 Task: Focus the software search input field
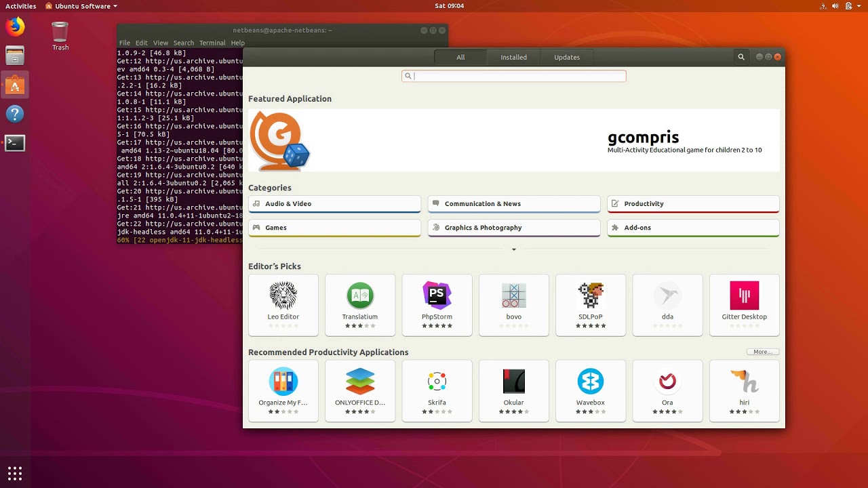[x=514, y=76]
